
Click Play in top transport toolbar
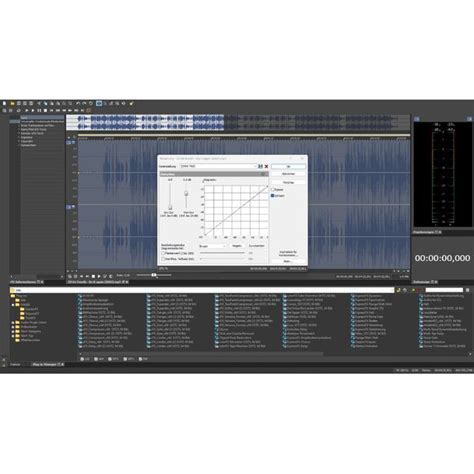tap(33, 110)
